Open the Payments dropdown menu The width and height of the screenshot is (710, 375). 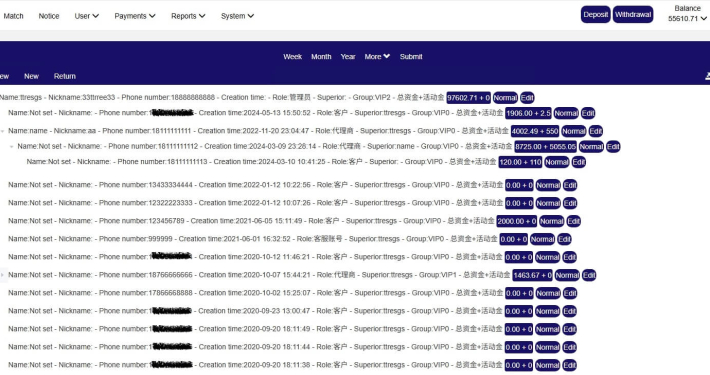point(134,16)
